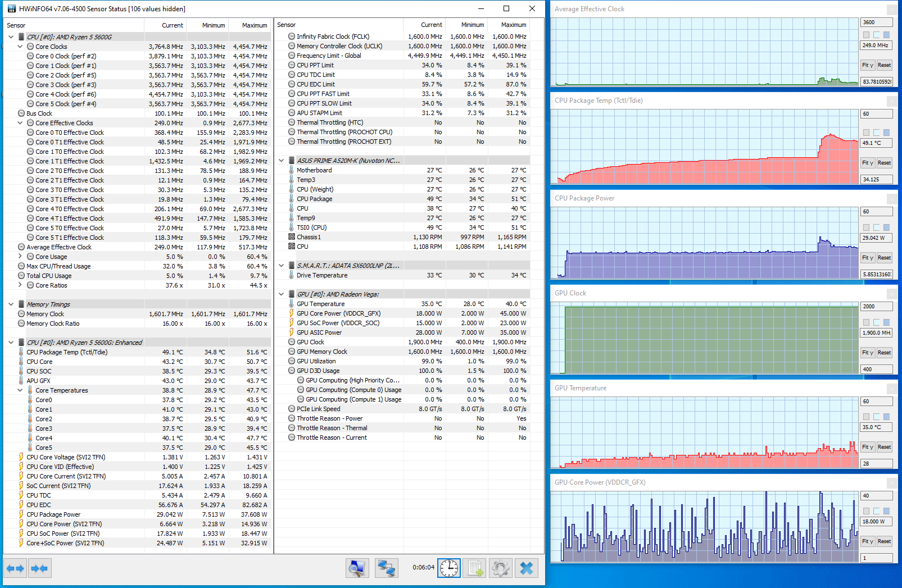Image resolution: width=902 pixels, height=588 pixels.
Task: Click the 34.125 minimum field in CPU Package Temp graph
Action: [x=877, y=180]
